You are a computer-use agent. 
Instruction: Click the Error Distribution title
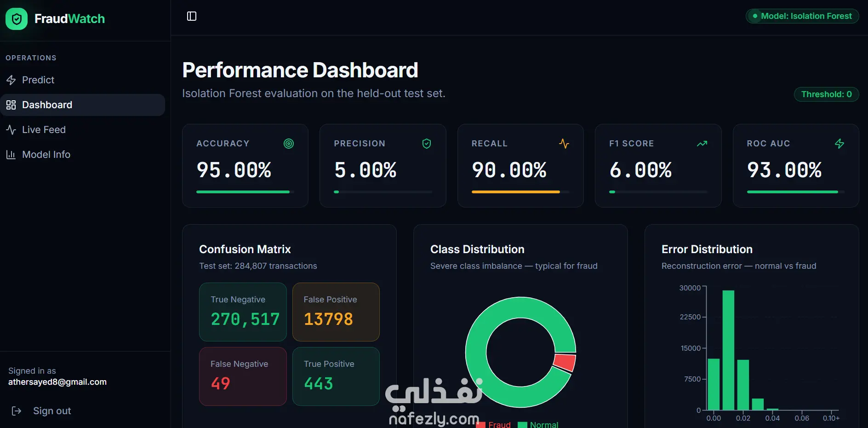tap(707, 249)
